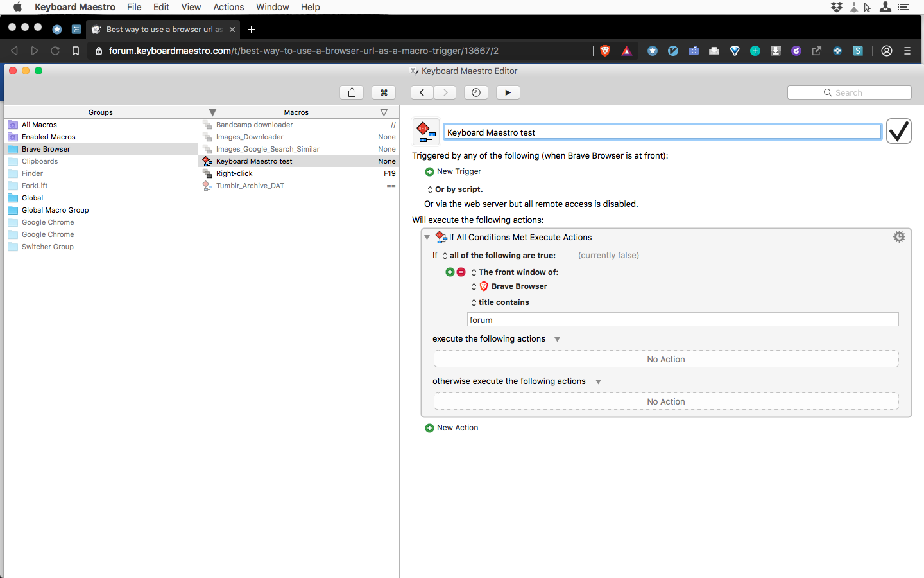Click the camera screenshot extension icon
Screen dimensions: 924x578
pos(694,51)
